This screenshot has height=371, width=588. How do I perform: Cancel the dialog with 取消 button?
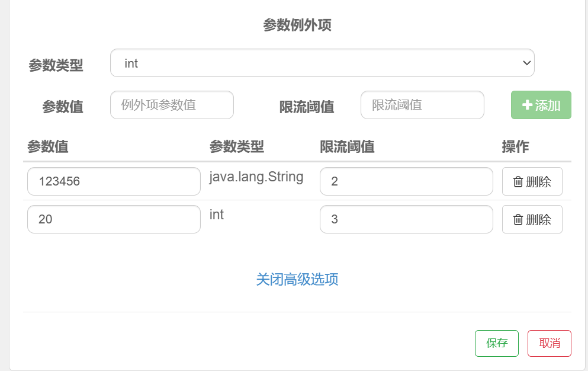[550, 343]
